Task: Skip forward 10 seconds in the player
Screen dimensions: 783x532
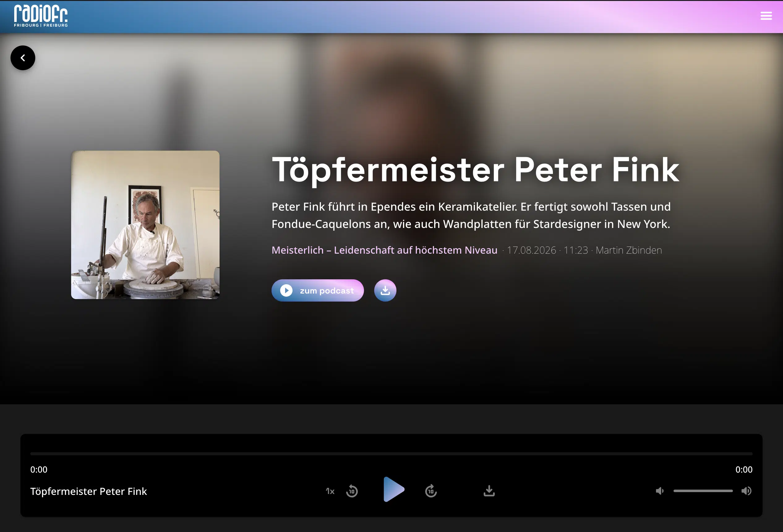Action: (x=431, y=491)
